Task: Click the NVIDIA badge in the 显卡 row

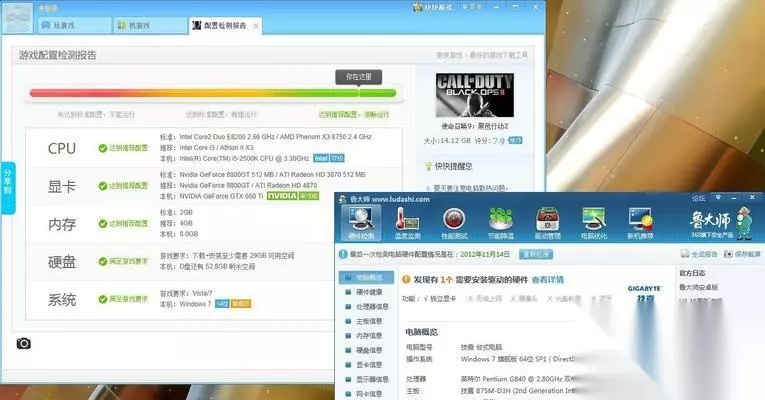Action: (x=282, y=196)
